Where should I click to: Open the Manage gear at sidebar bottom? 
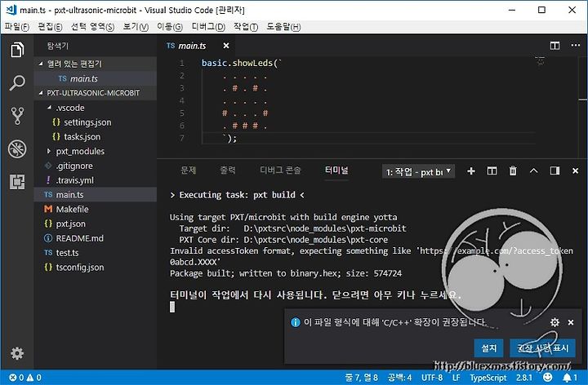17,353
